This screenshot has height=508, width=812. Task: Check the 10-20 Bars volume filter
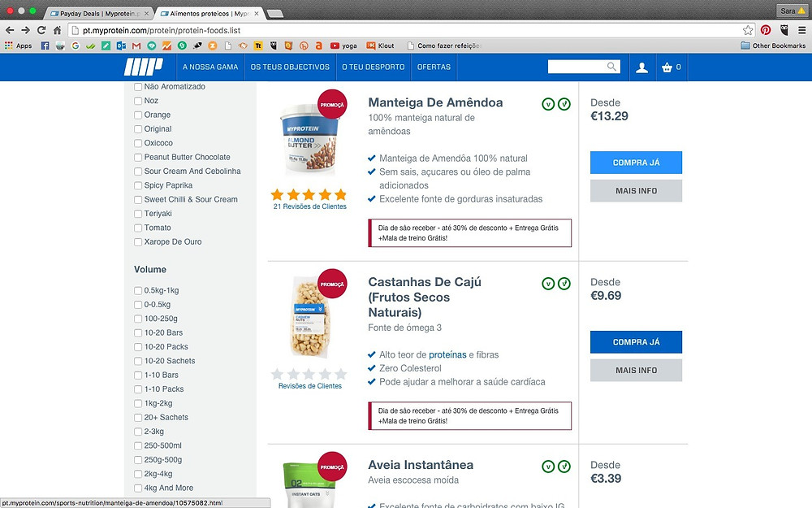pyautogui.click(x=138, y=333)
